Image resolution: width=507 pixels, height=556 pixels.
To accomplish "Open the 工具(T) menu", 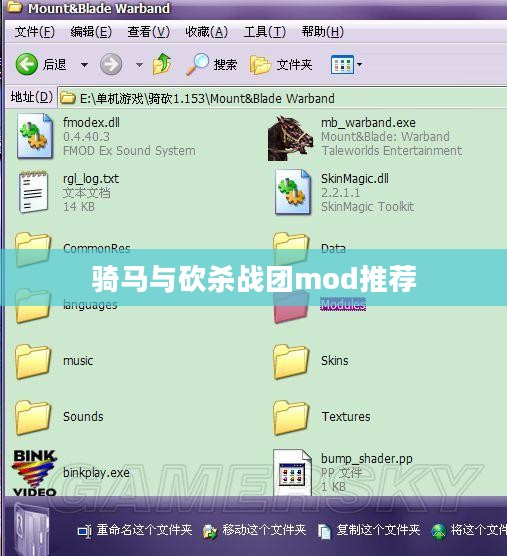I will (264, 32).
